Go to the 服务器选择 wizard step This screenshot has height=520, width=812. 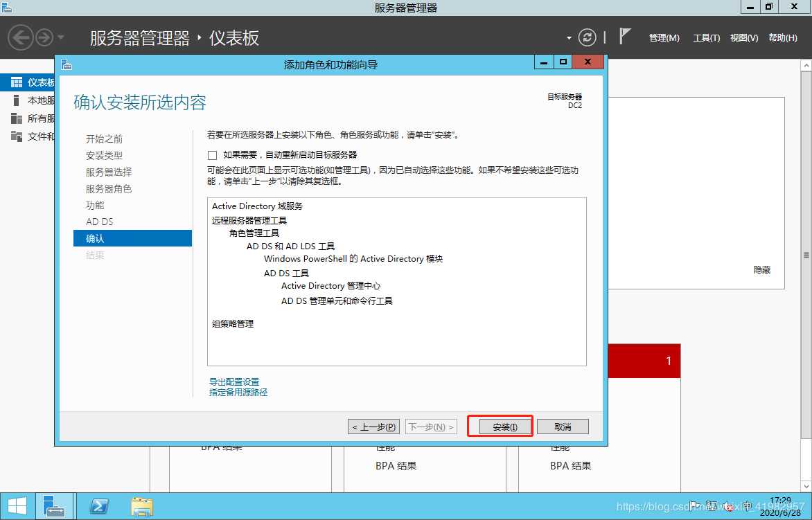click(x=109, y=172)
